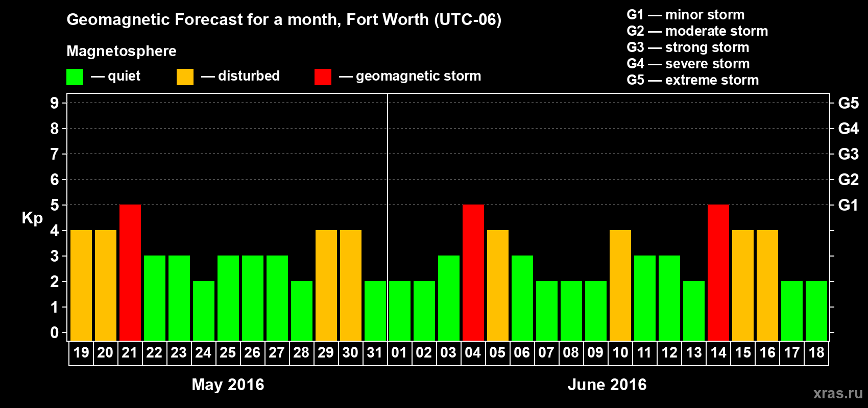Click the G3 label on right axis

849,154
